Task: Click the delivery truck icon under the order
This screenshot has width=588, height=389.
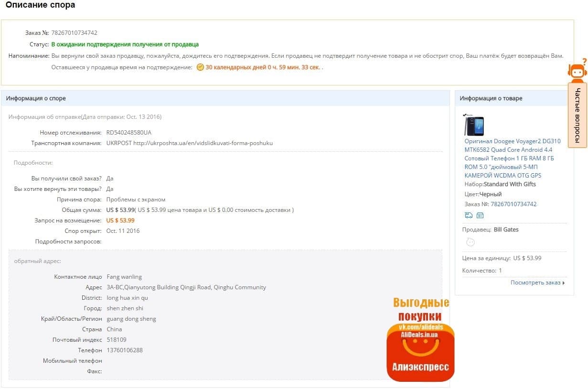Action: [x=469, y=215]
